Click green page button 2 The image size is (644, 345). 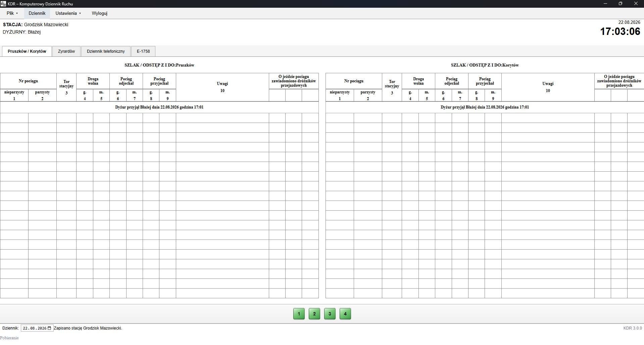(x=314, y=314)
